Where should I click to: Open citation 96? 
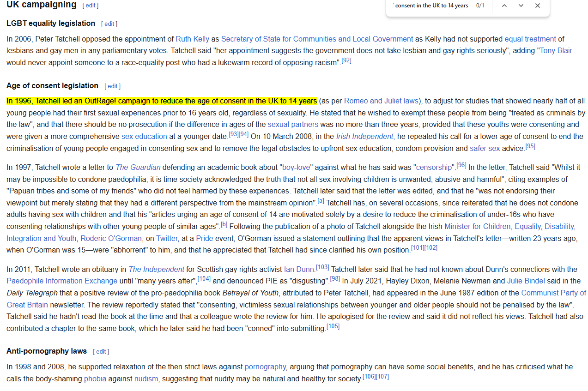[x=461, y=165]
